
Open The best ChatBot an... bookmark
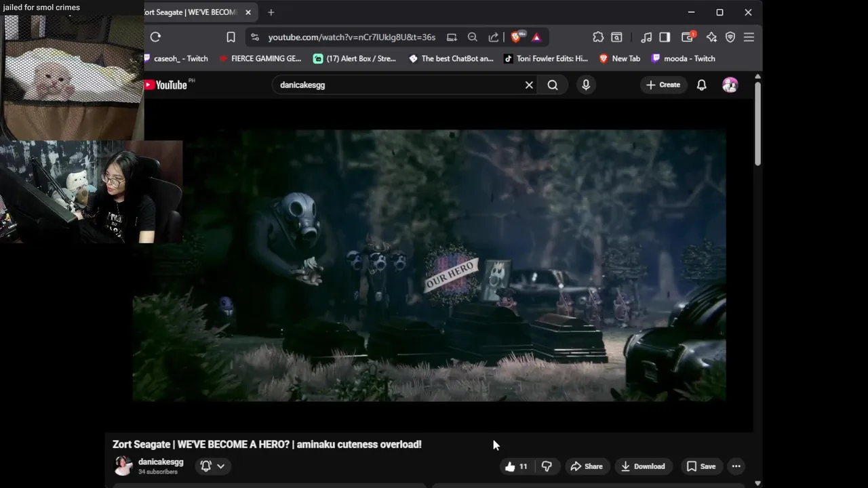451,58
